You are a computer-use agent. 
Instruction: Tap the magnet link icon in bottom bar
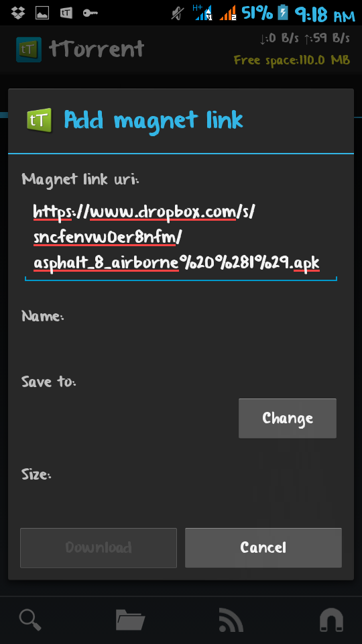(332, 620)
